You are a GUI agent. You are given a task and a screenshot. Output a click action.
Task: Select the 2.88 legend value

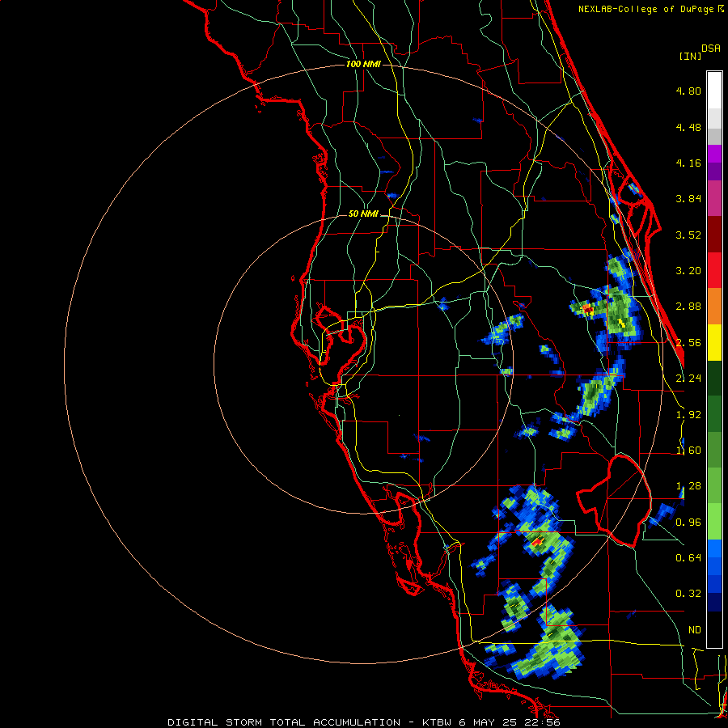click(x=688, y=307)
